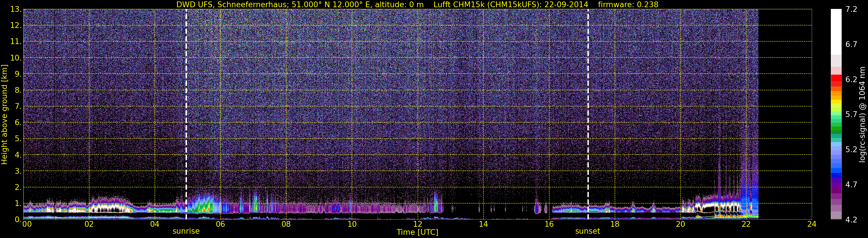Click the 2. tick on the height axis
The image size is (868, 238).
click(x=18, y=188)
